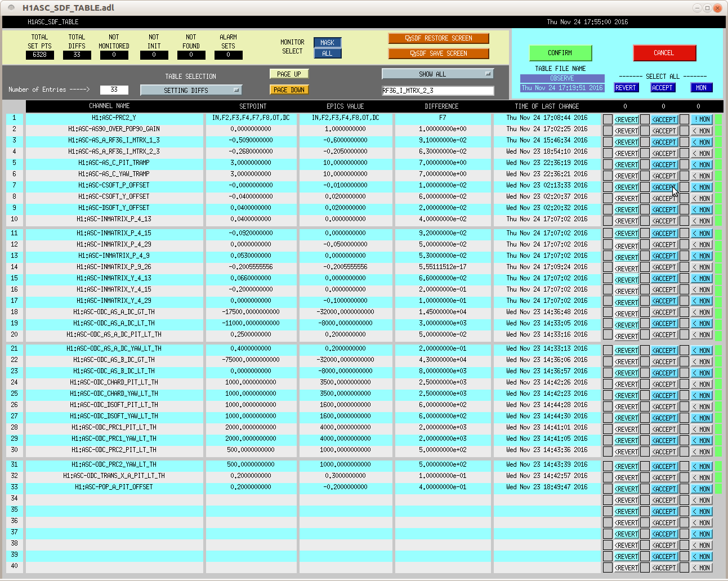Image resolution: width=728 pixels, height=581 pixels.
Task: Click Select All REVERT button
Action: pos(626,88)
